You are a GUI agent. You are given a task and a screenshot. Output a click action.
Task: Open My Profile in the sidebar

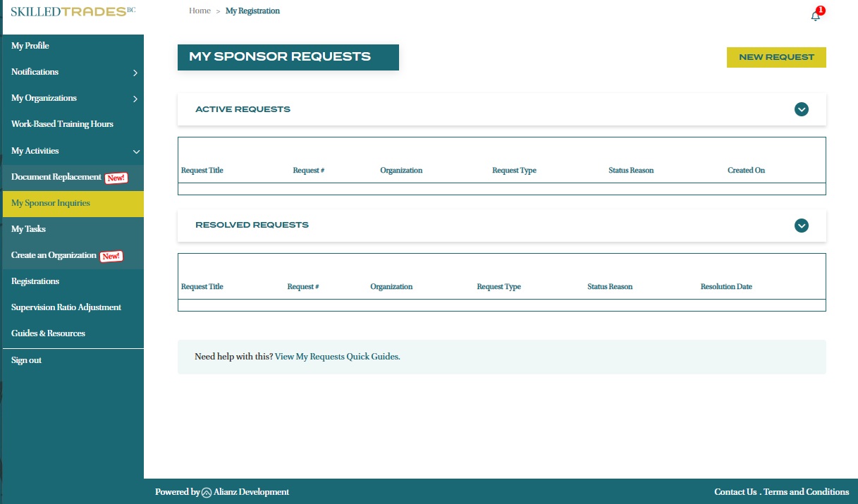point(30,46)
